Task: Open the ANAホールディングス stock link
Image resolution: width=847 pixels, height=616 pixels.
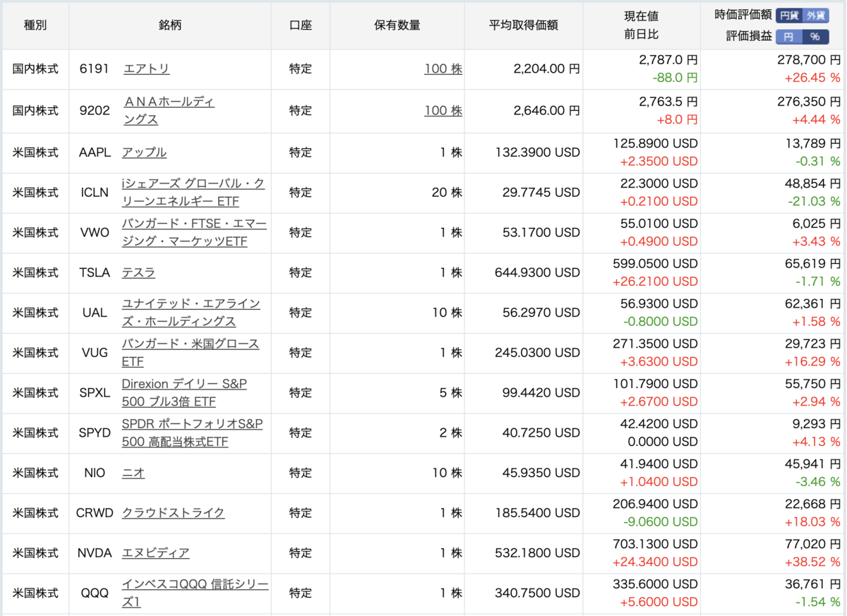Action: point(169,111)
